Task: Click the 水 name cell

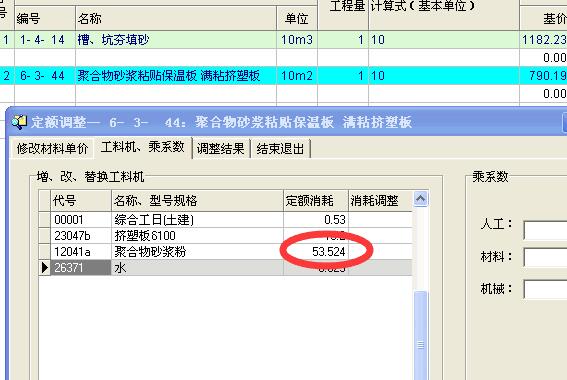Action: coord(197,268)
